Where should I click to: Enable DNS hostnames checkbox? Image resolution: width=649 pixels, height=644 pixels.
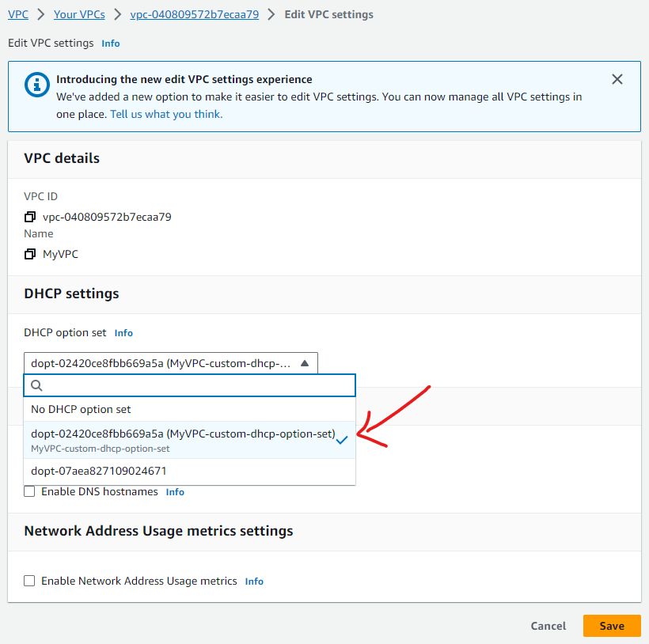[x=29, y=491]
